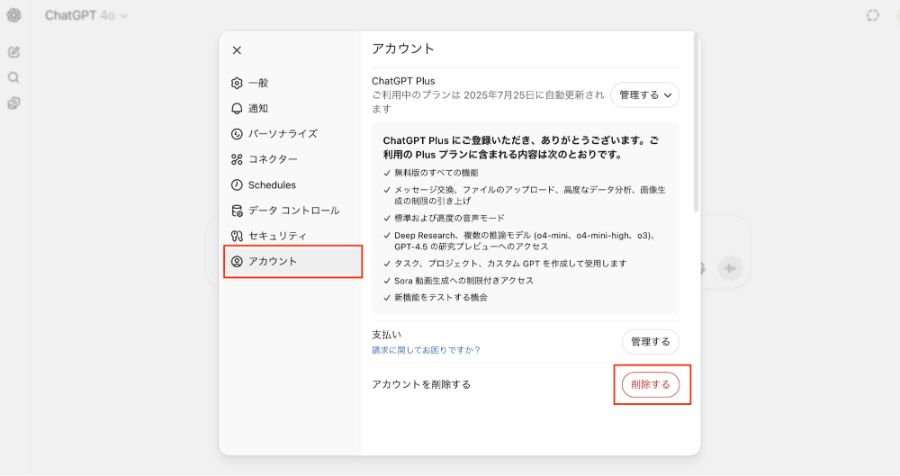Click the gear icon beside 一般
The height and width of the screenshot is (476, 900).
[236, 83]
